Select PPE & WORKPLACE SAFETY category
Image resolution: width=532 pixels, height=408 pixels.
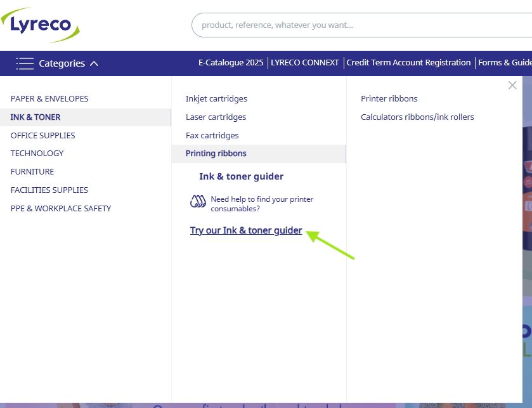coord(61,208)
